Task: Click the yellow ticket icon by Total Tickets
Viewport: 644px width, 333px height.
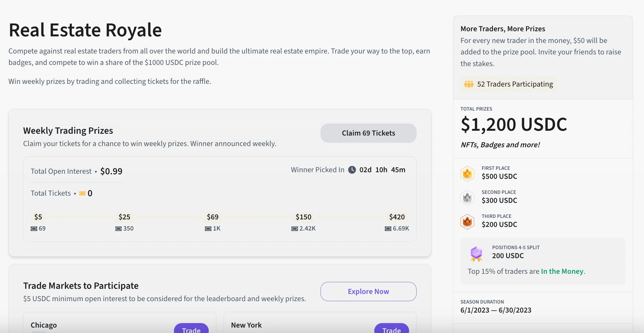Action: coord(82,193)
